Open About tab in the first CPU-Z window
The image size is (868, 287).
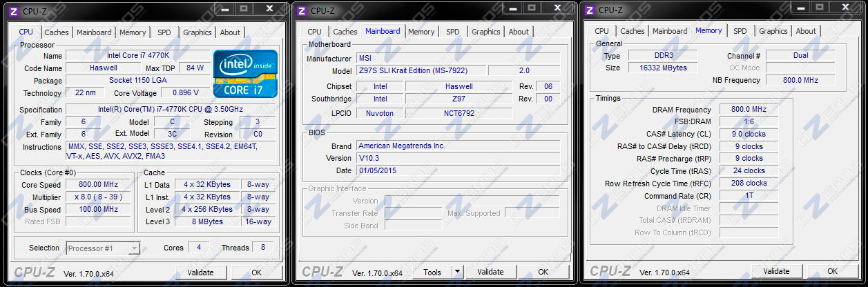(230, 32)
